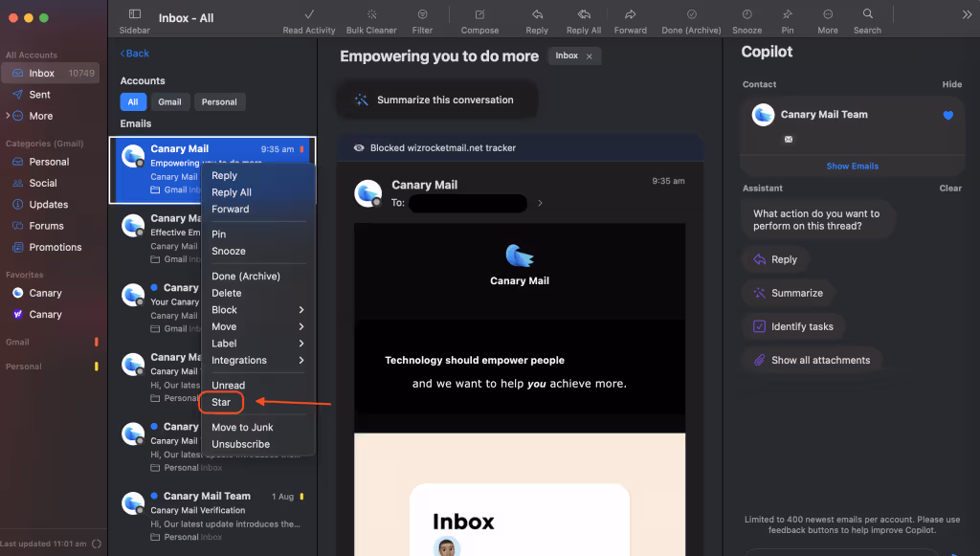Click the Canary Mail sender avatar in message
The height and width of the screenshot is (556, 980).
pyautogui.click(x=368, y=193)
